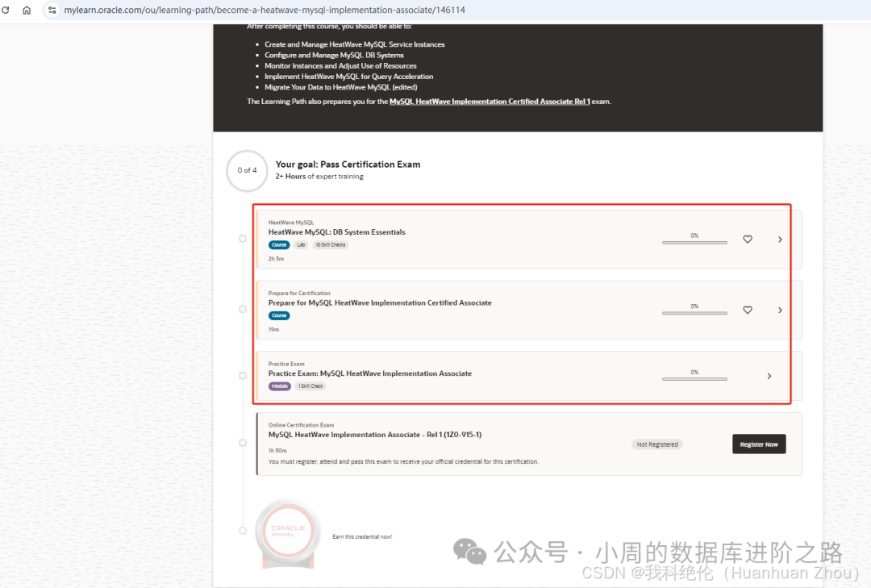Image resolution: width=871 pixels, height=588 pixels.
Task: Click the small Practice Exam category label
Action: (x=286, y=364)
